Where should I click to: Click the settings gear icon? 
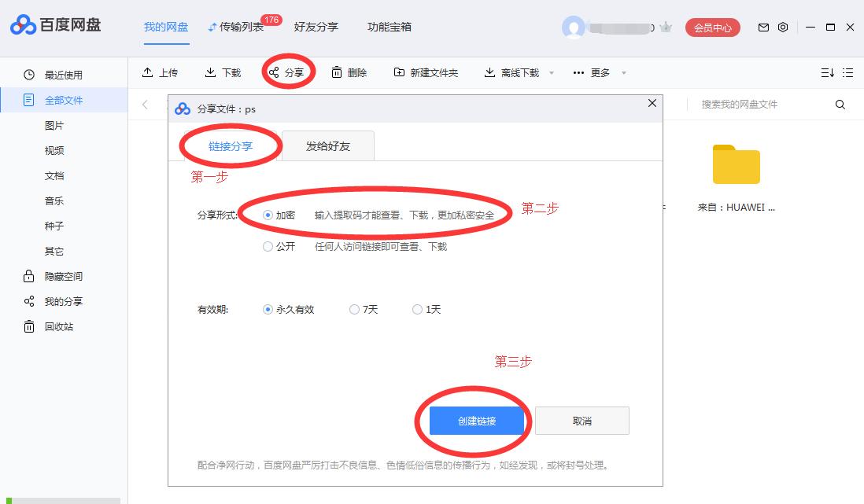pos(782,27)
